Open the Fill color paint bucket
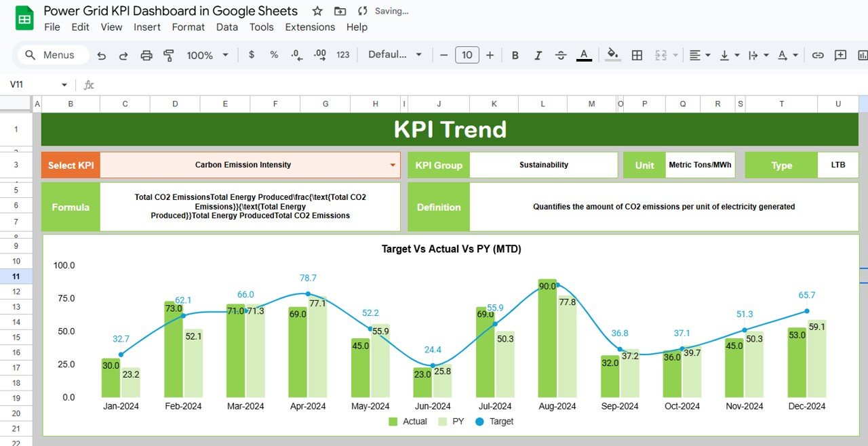Viewport: 868px width, 446px height. [612, 55]
